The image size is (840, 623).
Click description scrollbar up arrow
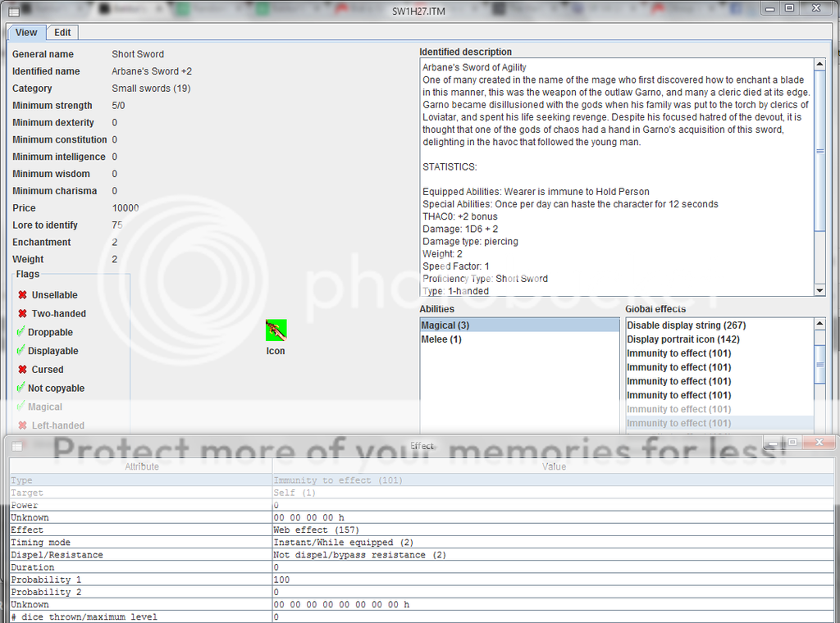pyautogui.click(x=819, y=65)
